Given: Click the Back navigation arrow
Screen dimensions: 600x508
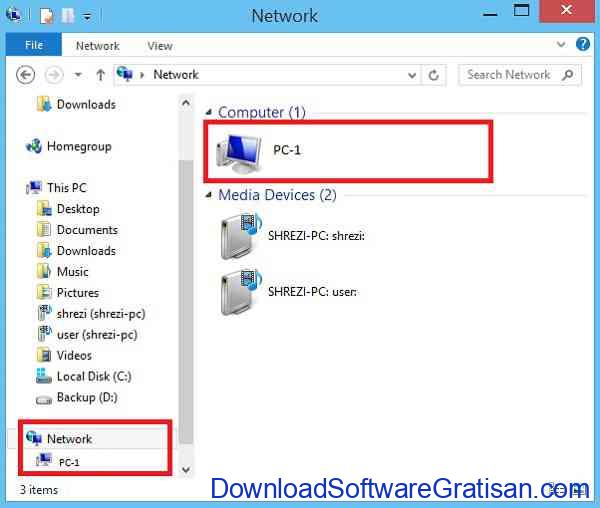Looking at the screenshot, I should tap(26, 75).
